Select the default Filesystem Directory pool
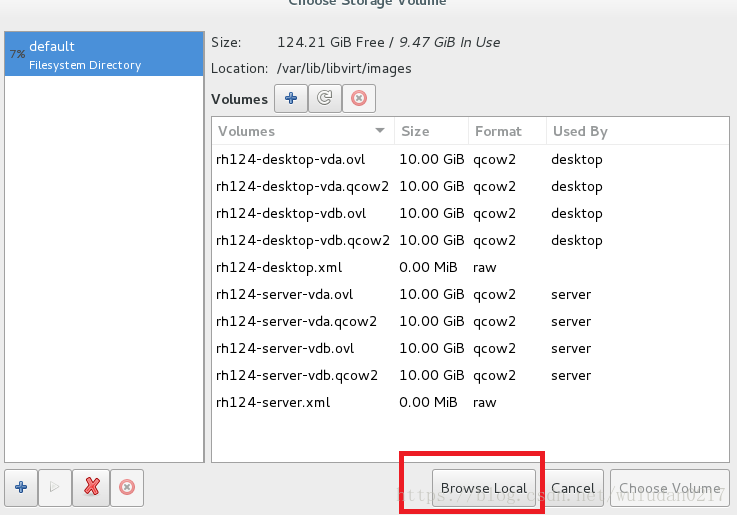Screen dimensions: 737x515 [x=104, y=54]
